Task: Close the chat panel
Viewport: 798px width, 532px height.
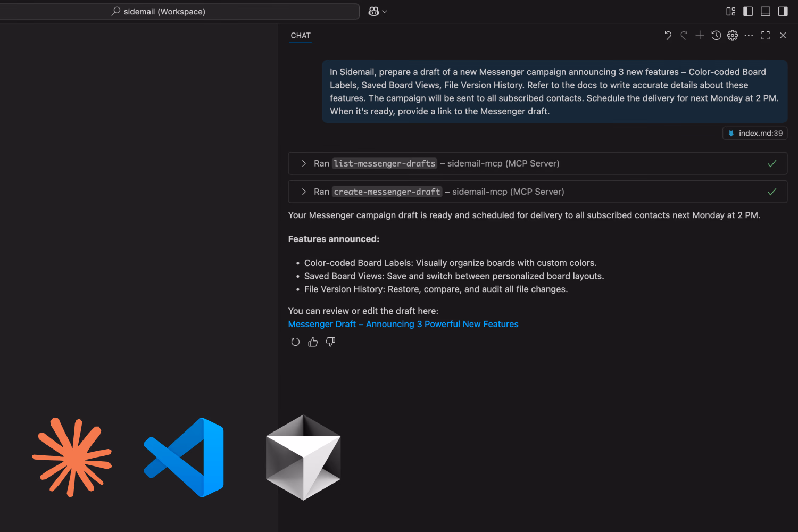Action: pos(783,35)
